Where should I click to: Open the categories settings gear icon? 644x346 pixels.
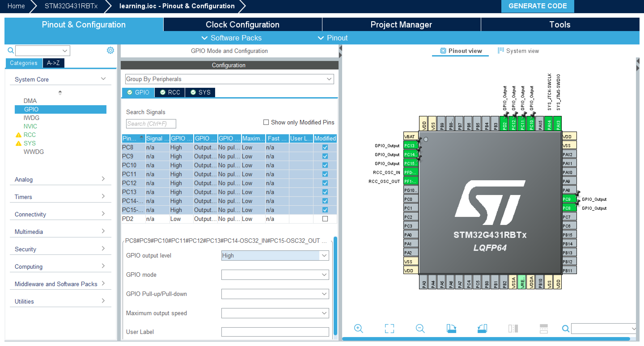(110, 50)
